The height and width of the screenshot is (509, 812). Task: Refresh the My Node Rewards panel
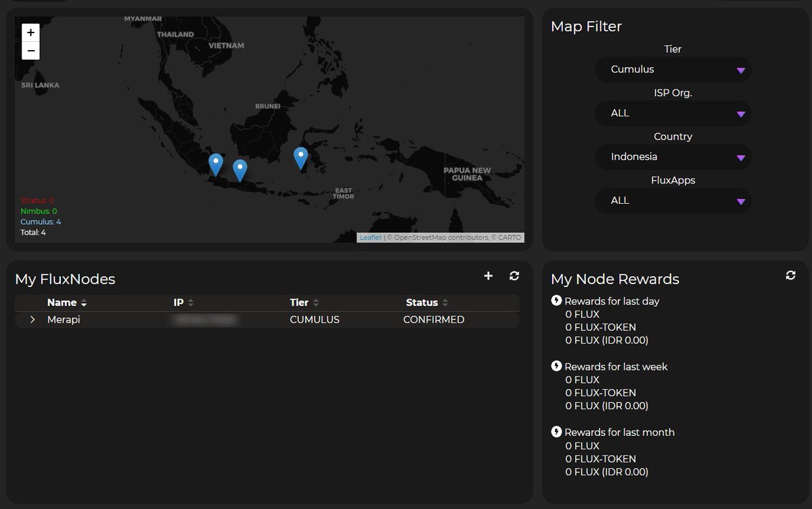[790, 275]
